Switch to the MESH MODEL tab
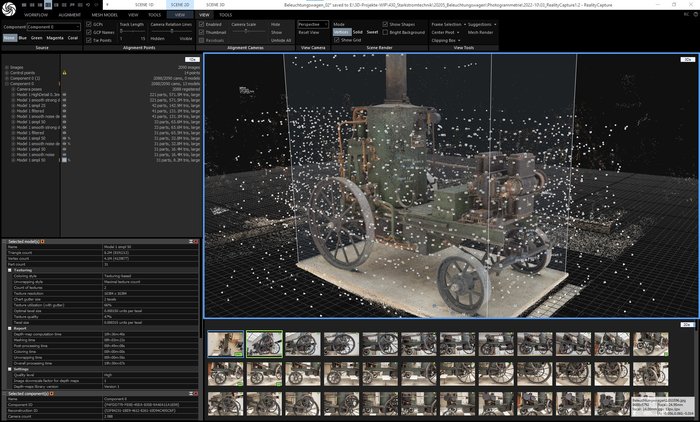Viewport: 700px width, 422px height. coord(104,16)
